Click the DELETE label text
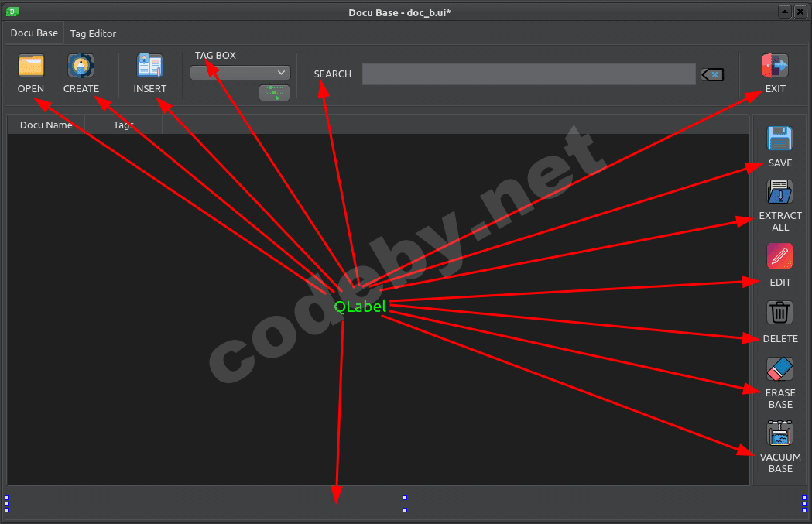 click(x=780, y=339)
